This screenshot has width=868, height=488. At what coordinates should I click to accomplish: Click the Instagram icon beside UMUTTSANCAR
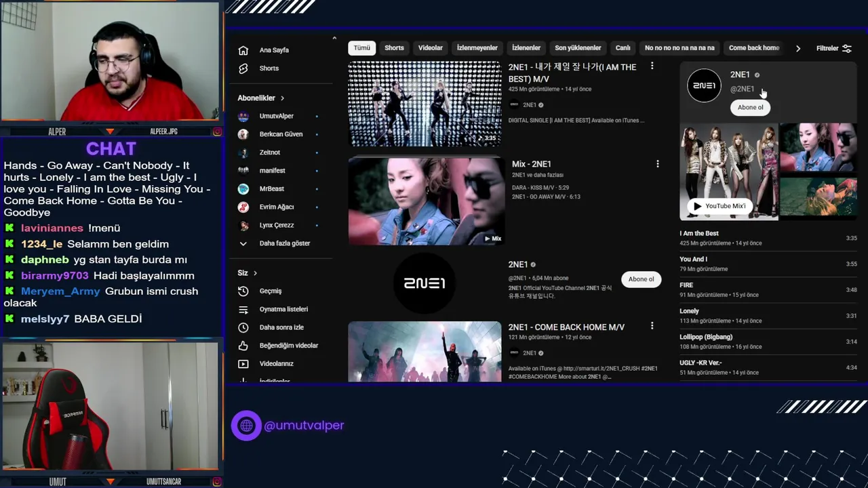pyautogui.click(x=217, y=481)
